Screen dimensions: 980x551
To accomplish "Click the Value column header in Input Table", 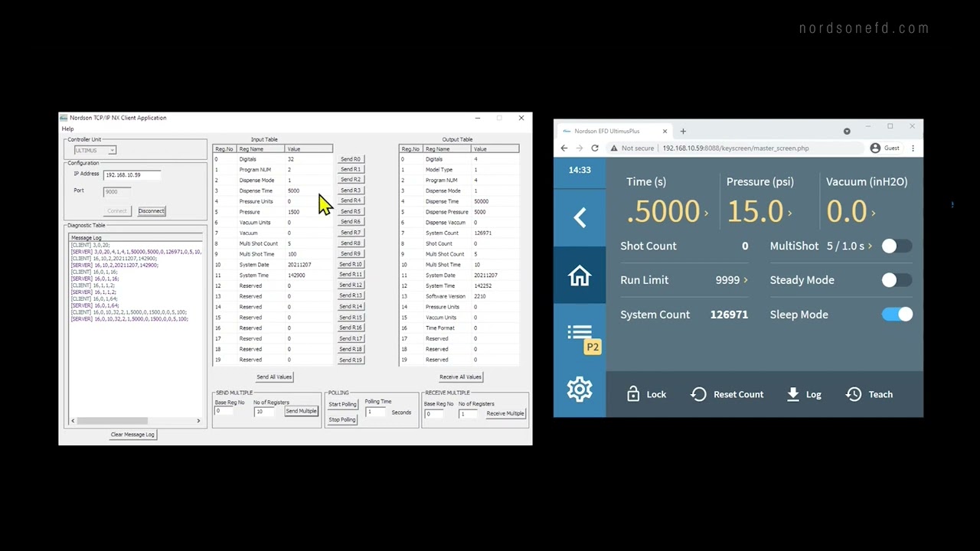I will pyautogui.click(x=309, y=149).
